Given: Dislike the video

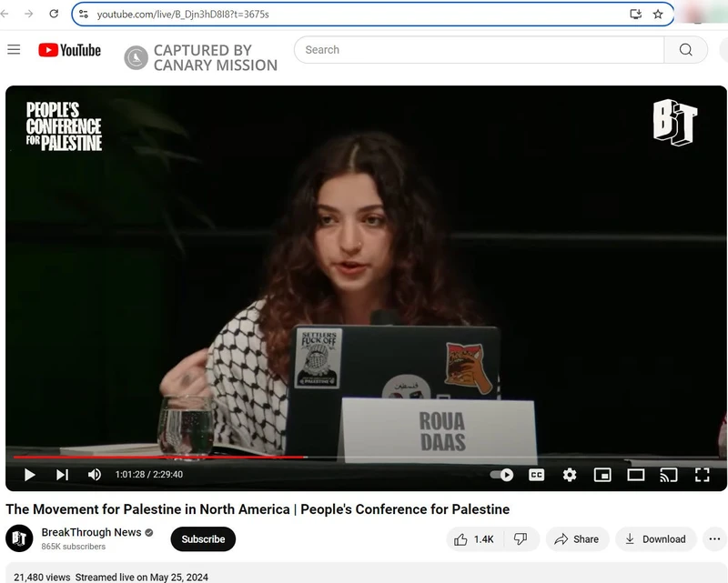Looking at the screenshot, I should click(x=521, y=539).
